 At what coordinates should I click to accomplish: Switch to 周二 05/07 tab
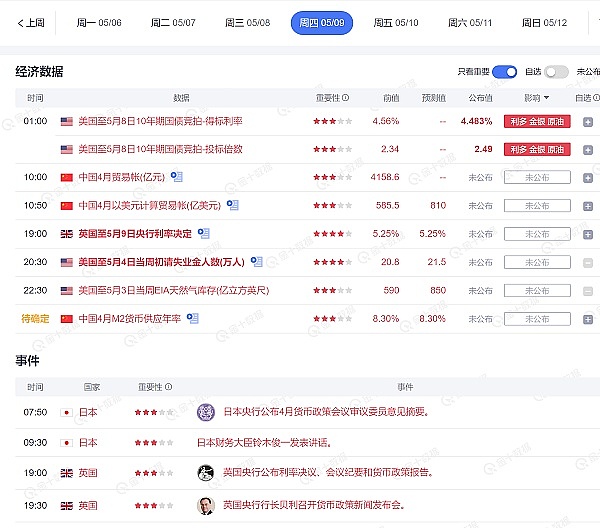(173, 22)
